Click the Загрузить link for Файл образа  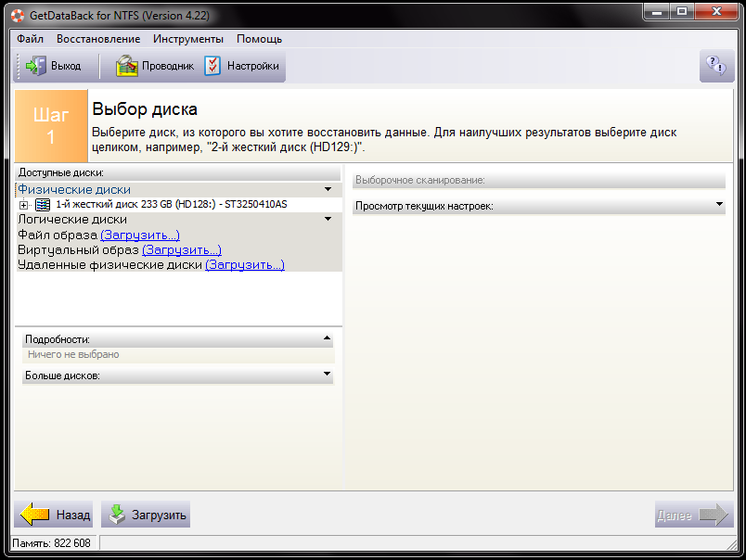click(x=140, y=235)
